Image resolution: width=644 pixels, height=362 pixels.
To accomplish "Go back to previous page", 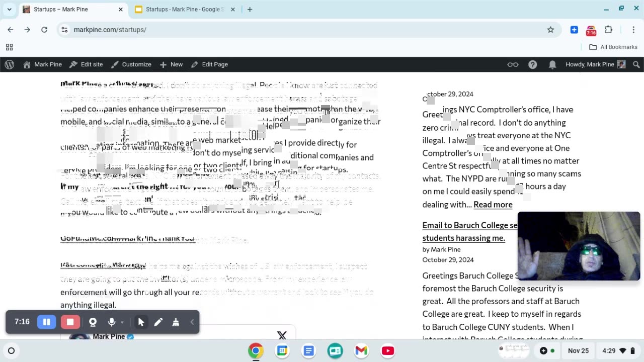I will click(11, 30).
